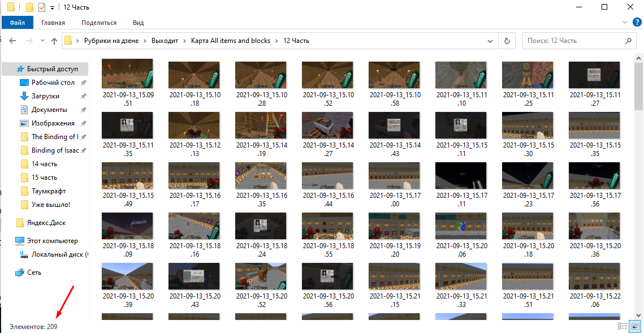Click the search magnifier icon

(x=628, y=41)
